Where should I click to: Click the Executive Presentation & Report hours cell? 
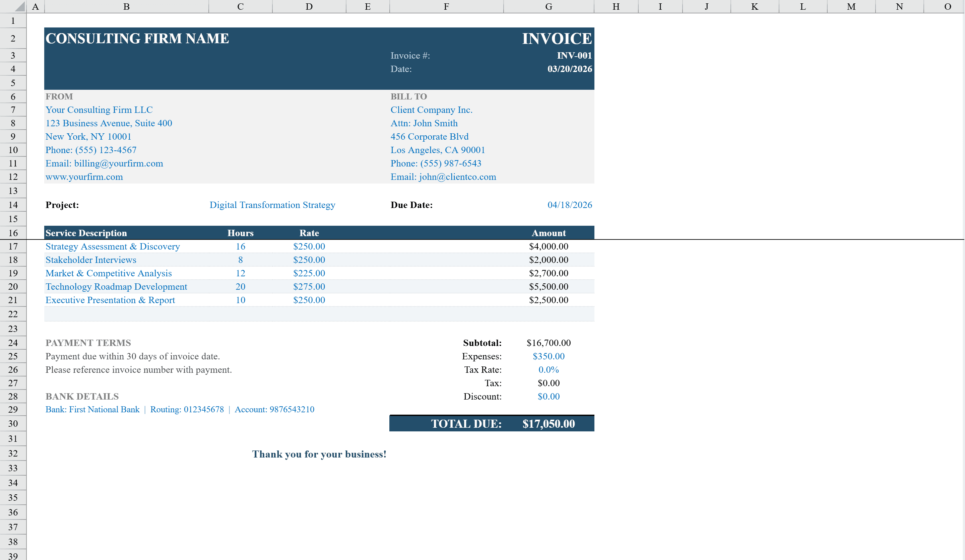click(x=240, y=300)
